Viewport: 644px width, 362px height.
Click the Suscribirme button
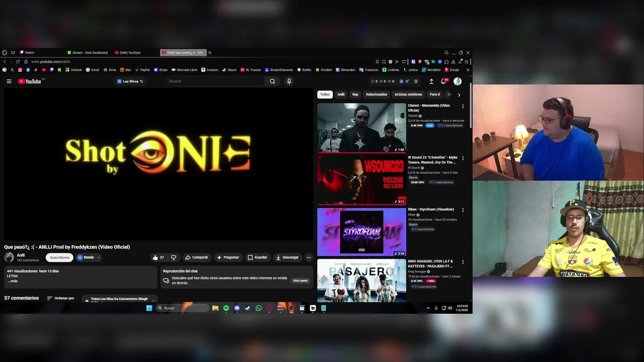(x=59, y=257)
